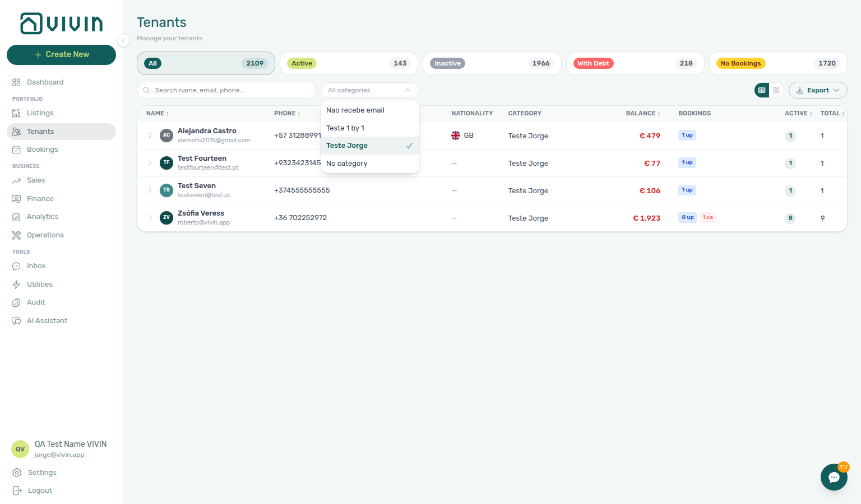Click Test Fourteen's TF avatar
Screen dimensions: 861x504
pyautogui.click(x=166, y=163)
